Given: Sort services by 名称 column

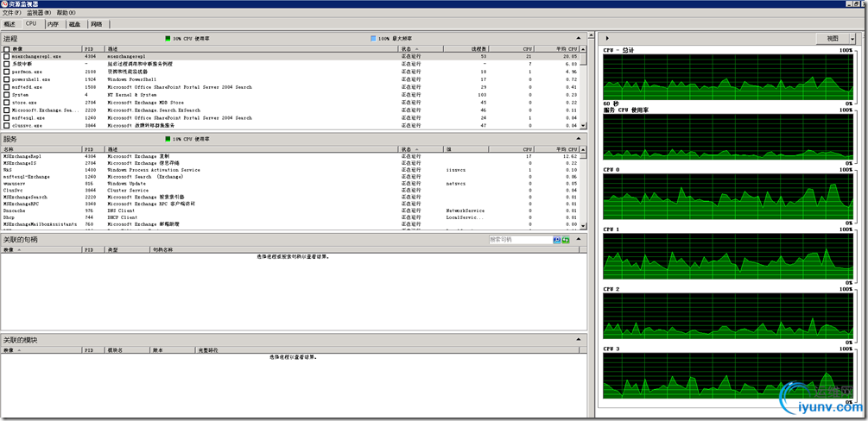Looking at the screenshot, I should click(x=41, y=149).
